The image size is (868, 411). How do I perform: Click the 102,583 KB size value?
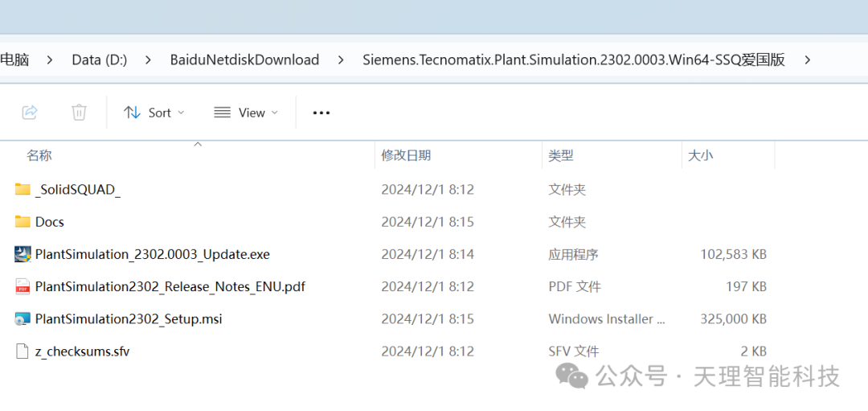tap(734, 254)
